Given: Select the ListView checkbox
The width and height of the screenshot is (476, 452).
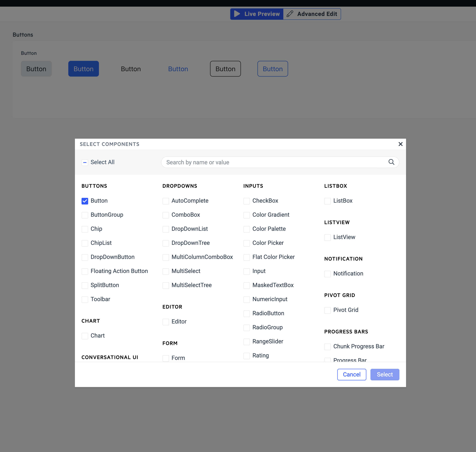Looking at the screenshot, I should point(327,237).
